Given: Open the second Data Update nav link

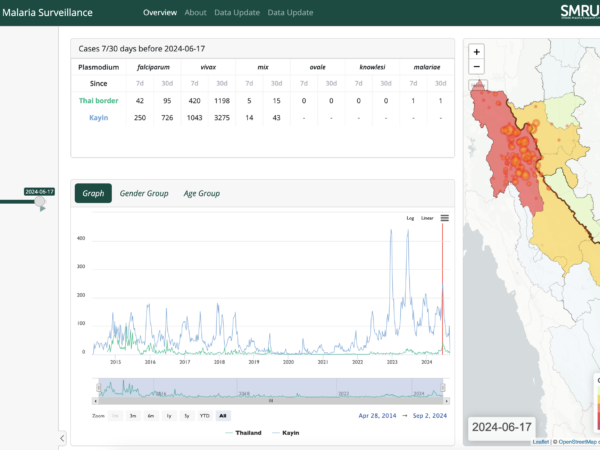Looking at the screenshot, I should coord(290,13).
